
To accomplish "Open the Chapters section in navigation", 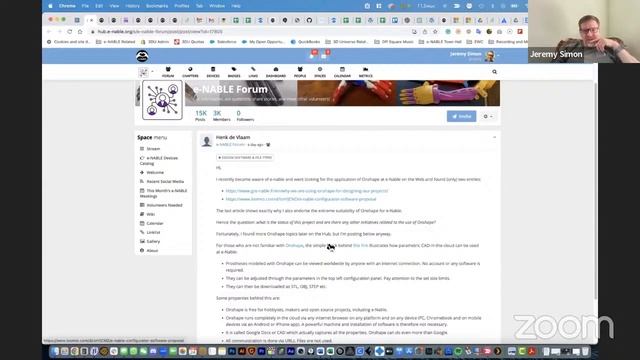I will click(x=190, y=72).
